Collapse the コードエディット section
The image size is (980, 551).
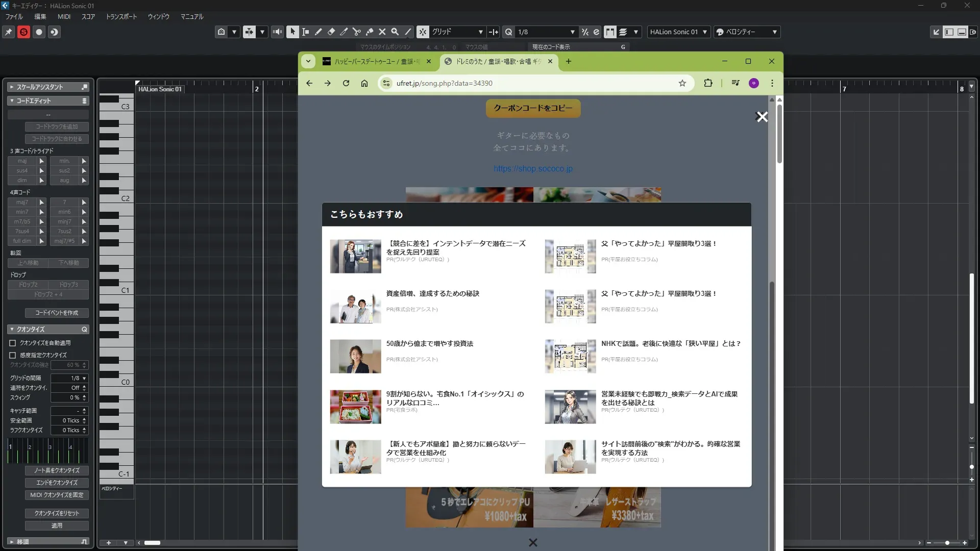coord(12,101)
